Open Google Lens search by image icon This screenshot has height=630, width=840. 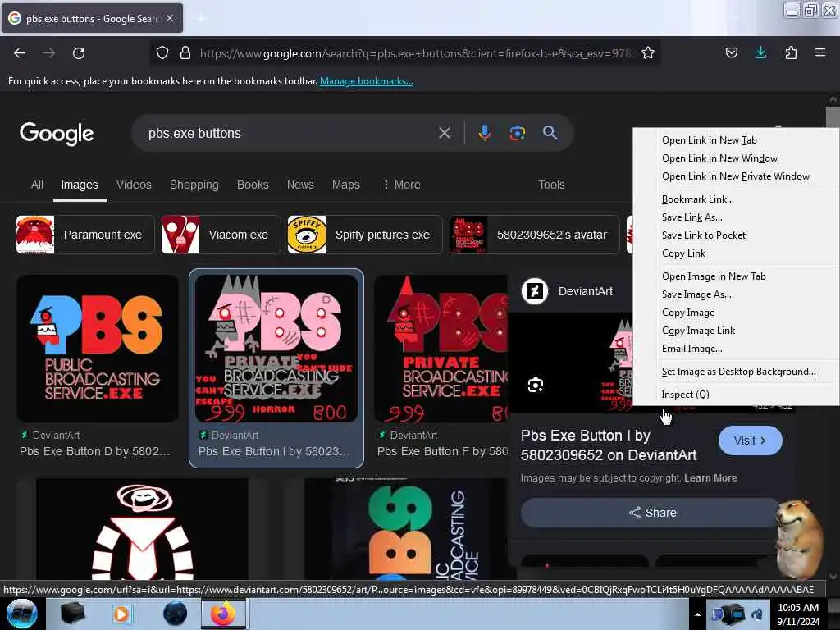(517, 133)
